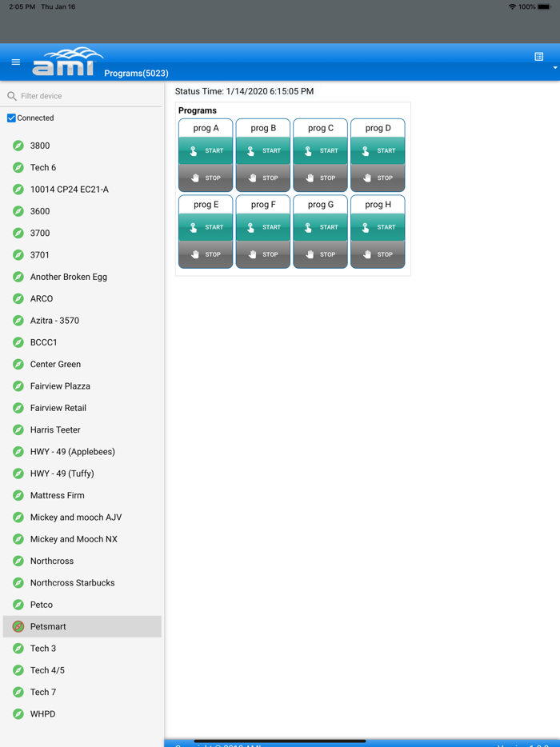Click the status icon beside 3600
The image size is (560, 747).
[18, 211]
